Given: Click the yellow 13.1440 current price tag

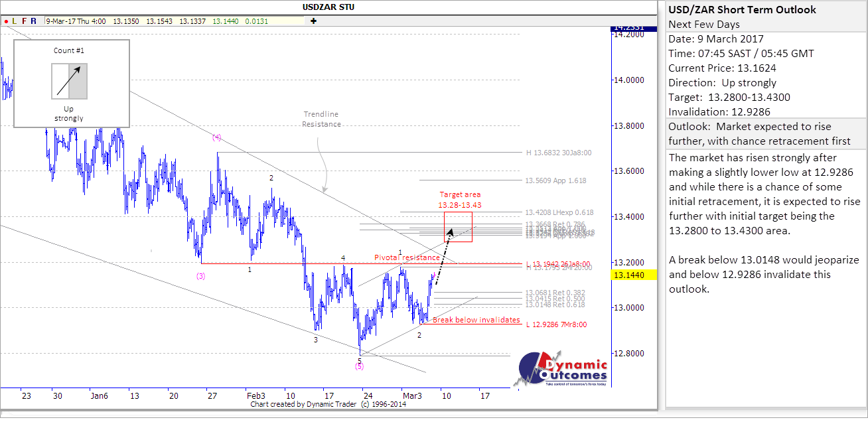Looking at the screenshot, I should click(x=633, y=274).
